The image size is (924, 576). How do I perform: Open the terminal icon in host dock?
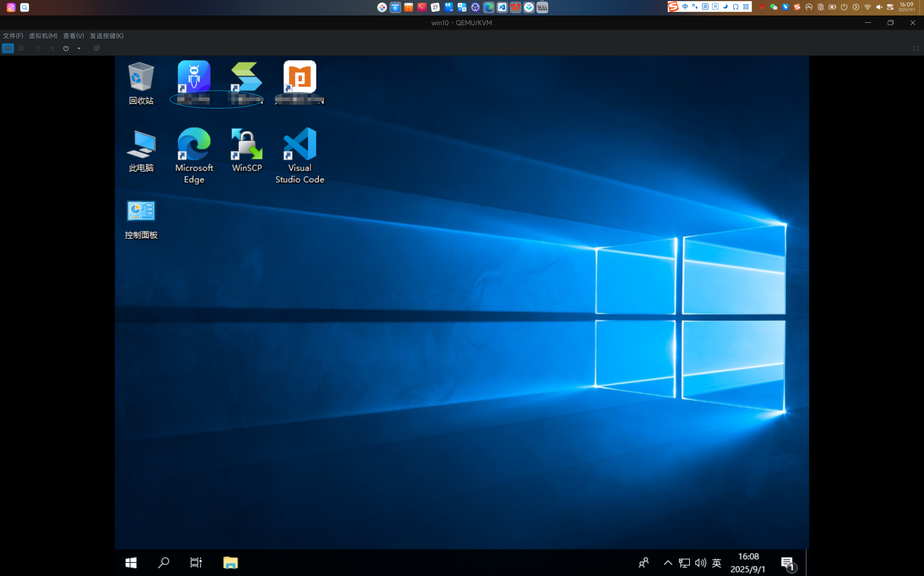[x=422, y=7]
